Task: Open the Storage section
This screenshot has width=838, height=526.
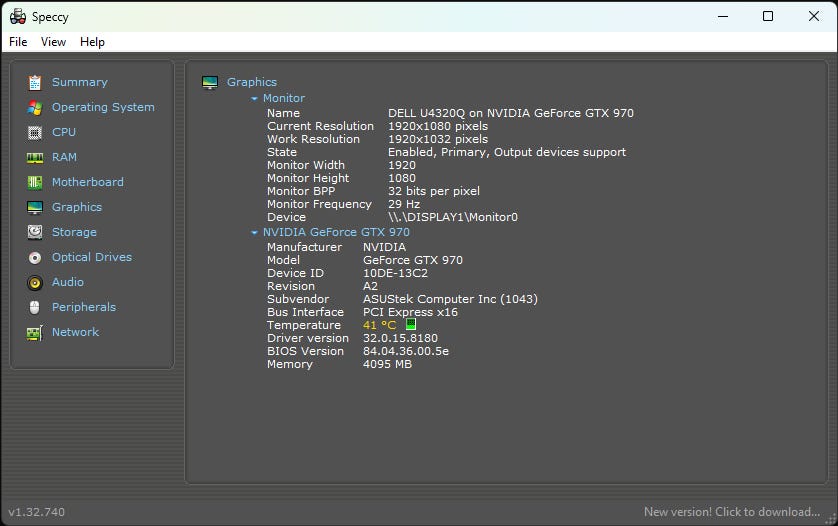Action: coord(74,232)
